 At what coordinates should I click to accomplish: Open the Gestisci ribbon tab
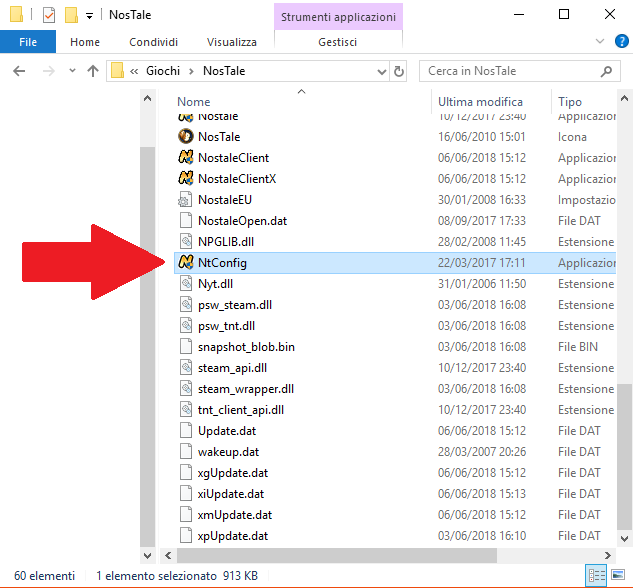[x=338, y=42]
